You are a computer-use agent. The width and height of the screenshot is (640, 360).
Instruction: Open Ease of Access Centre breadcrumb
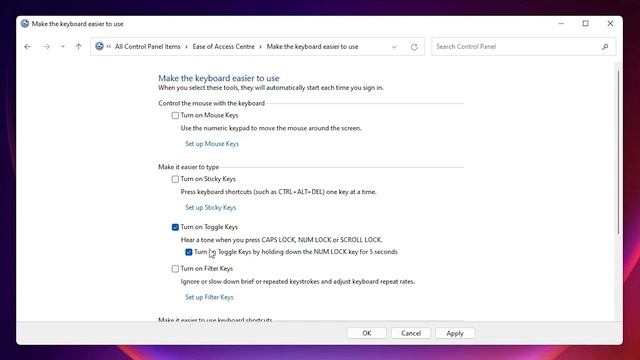click(223, 47)
